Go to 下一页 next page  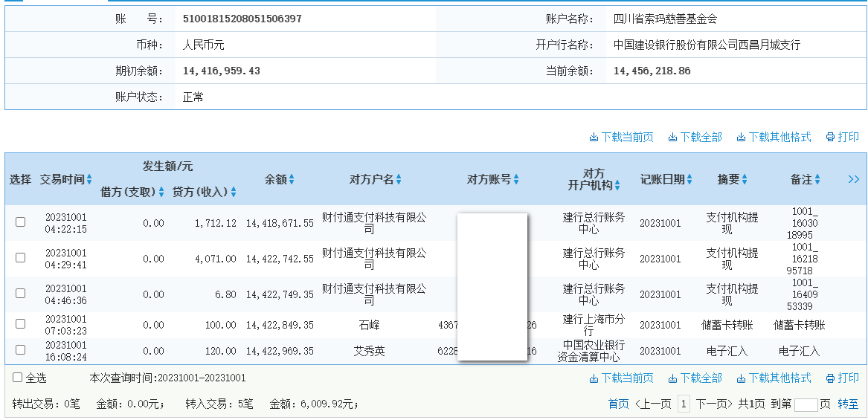coord(714,404)
